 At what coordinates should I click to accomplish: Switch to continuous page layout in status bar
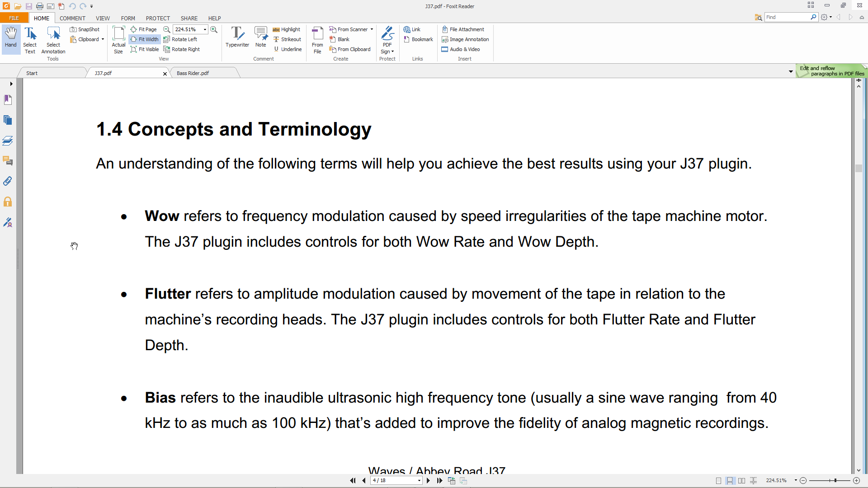(x=730, y=481)
